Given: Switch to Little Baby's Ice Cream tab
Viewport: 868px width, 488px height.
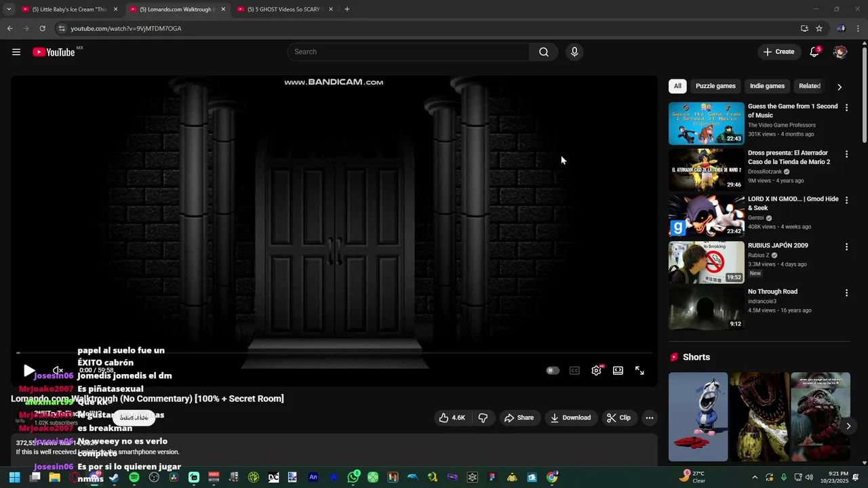Looking at the screenshot, I should [x=68, y=9].
